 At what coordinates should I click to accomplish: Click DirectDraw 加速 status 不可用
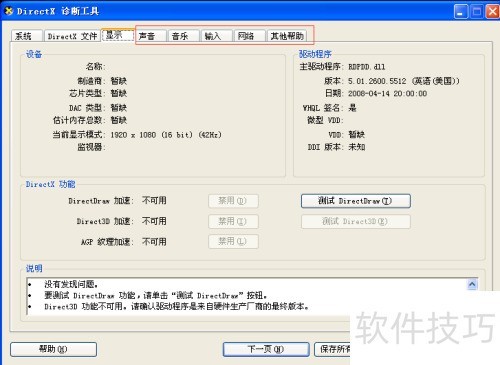[x=154, y=201]
